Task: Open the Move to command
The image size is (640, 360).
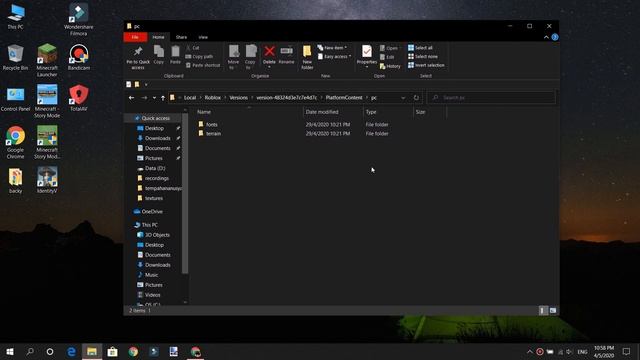Action: [x=233, y=57]
